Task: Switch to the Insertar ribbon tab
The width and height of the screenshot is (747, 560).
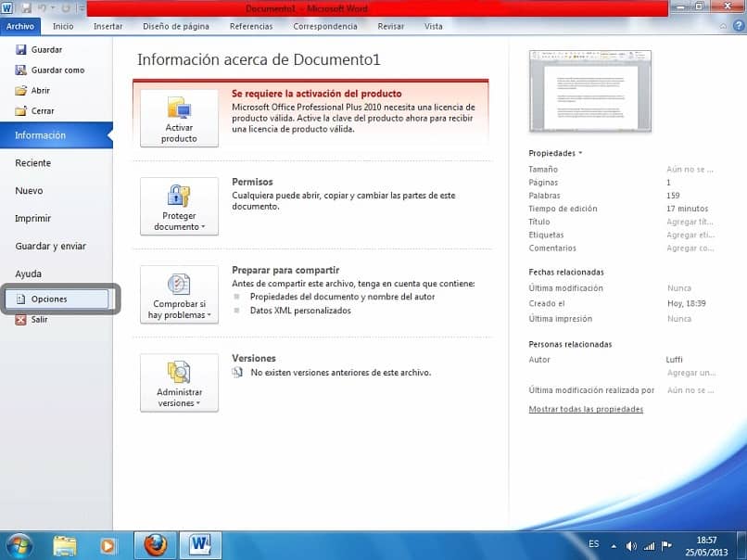Action: (108, 27)
